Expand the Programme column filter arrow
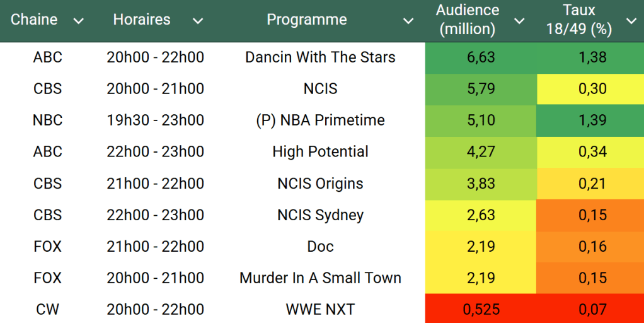This screenshot has width=644, height=323. 408,21
